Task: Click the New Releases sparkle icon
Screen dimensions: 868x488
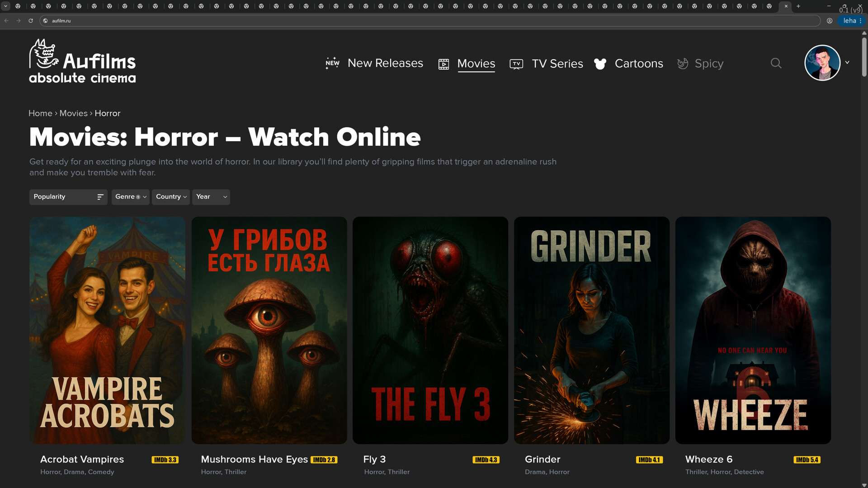Action: pyautogui.click(x=332, y=63)
